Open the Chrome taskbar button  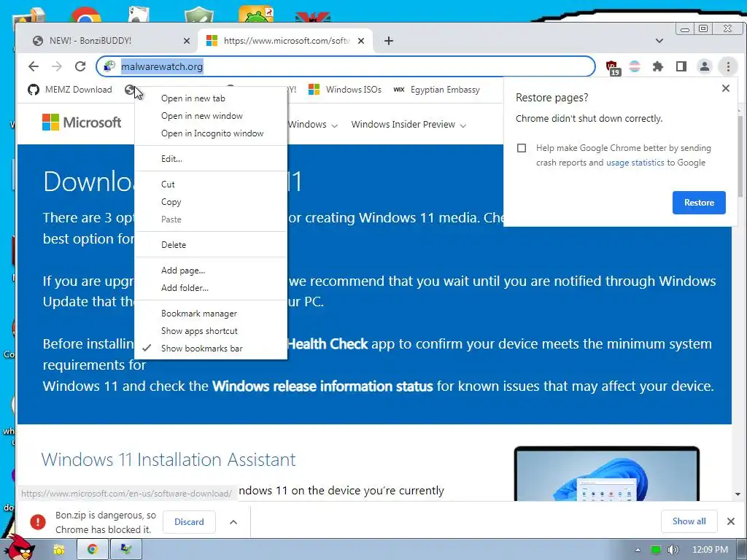pyautogui.click(x=92, y=549)
